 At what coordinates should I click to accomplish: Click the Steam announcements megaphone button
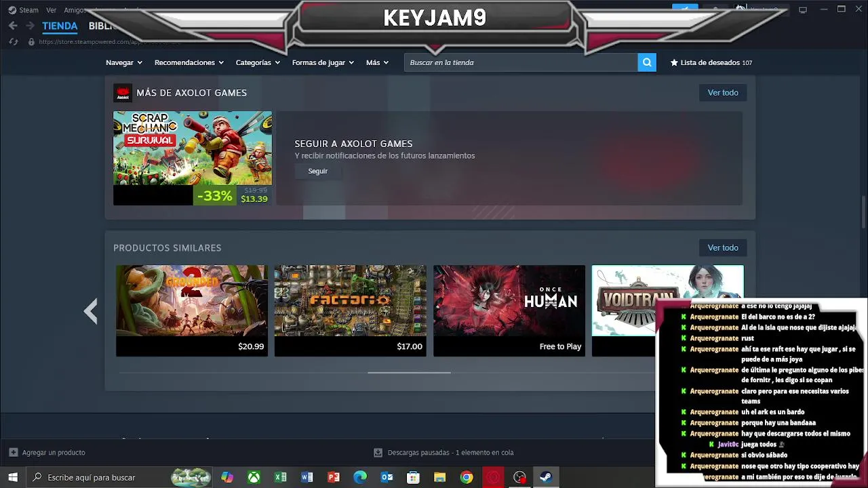pyautogui.click(x=685, y=9)
